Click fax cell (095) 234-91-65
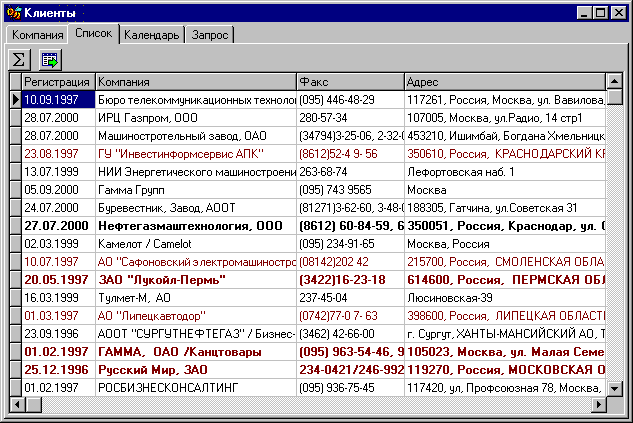 click(350, 244)
